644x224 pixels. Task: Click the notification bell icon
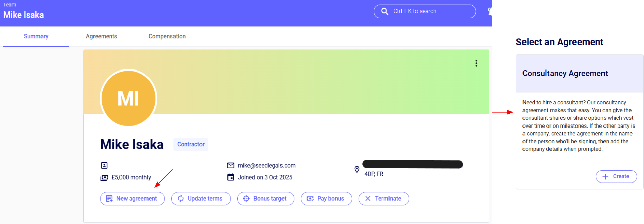point(489,11)
